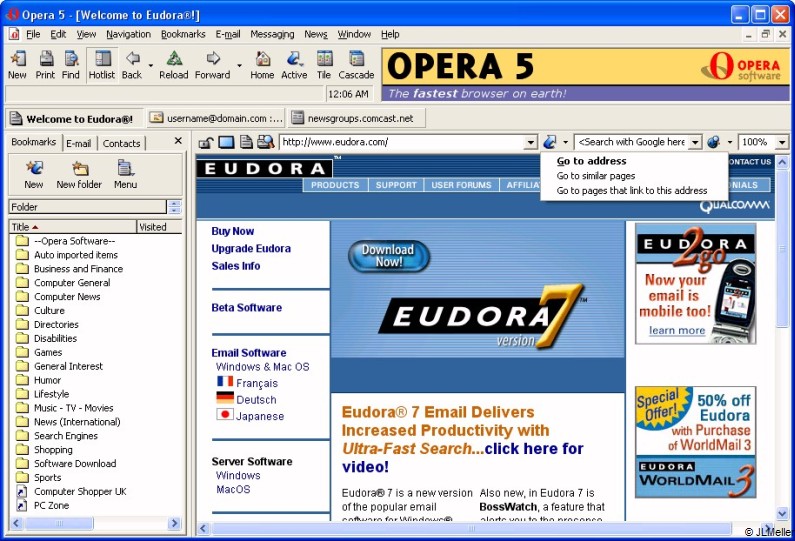The width and height of the screenshot is (795, 541).
Task: Tile the open windows
Action: tap(324, 65)
